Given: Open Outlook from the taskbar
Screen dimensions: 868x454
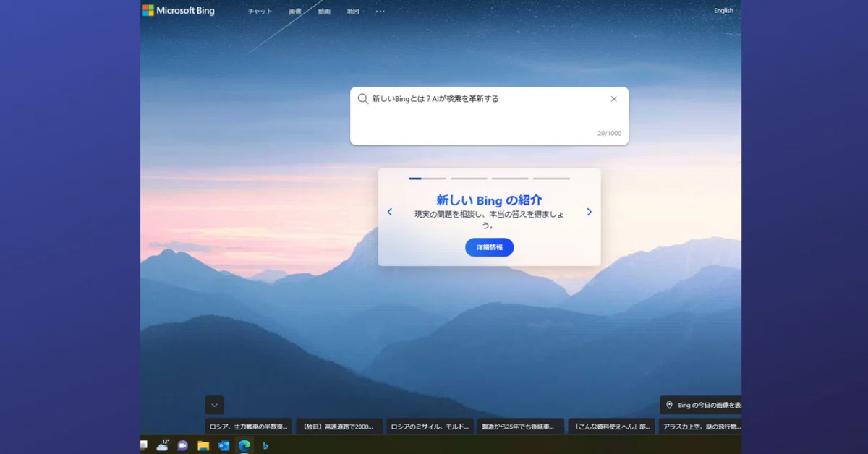Looking at the screenshot, I should 224,445.
